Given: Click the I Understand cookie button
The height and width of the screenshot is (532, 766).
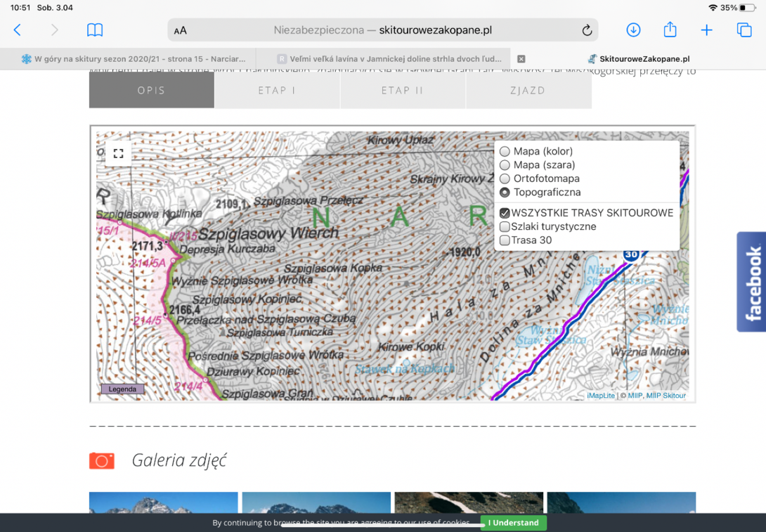Looking at the screenshot, I should (514, 523).
